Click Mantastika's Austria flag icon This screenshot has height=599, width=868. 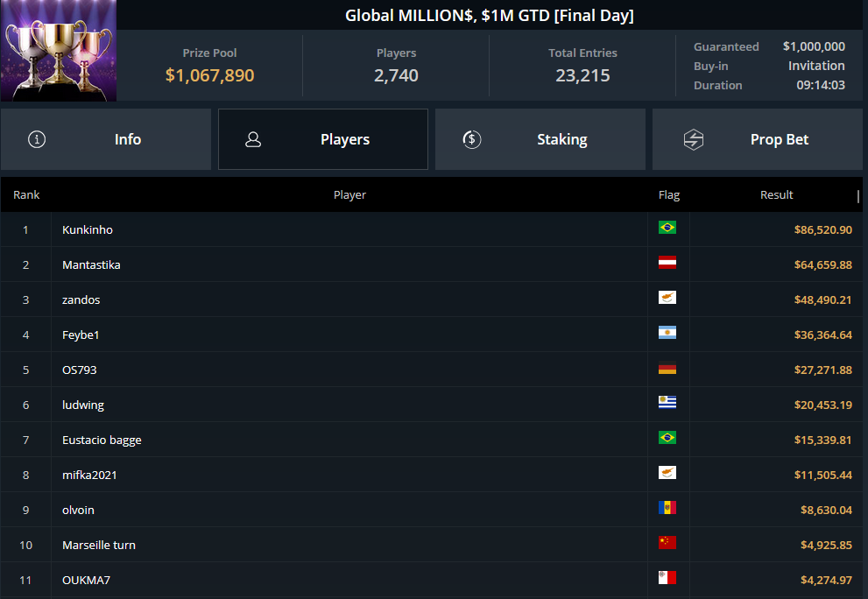(667, 263)
